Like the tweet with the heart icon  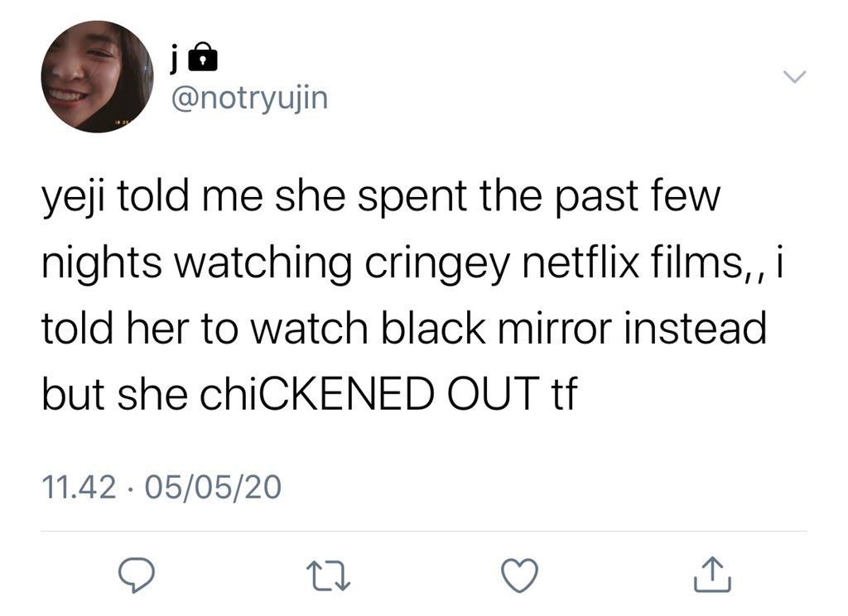519,575
